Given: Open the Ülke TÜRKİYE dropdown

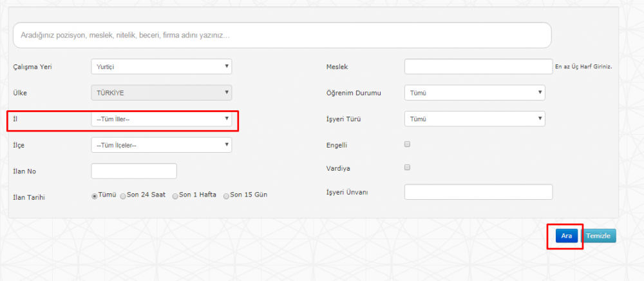Looking at the screenshot, I should [x=162, y=93].
